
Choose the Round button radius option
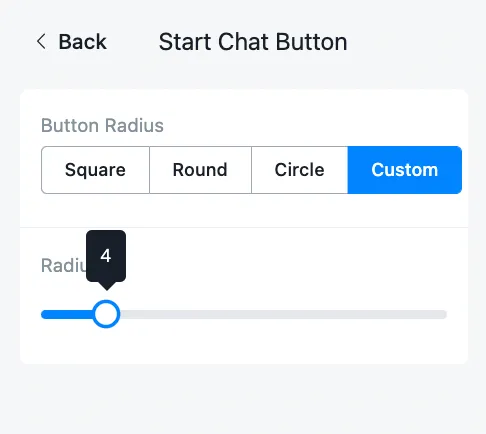point(200,170)
